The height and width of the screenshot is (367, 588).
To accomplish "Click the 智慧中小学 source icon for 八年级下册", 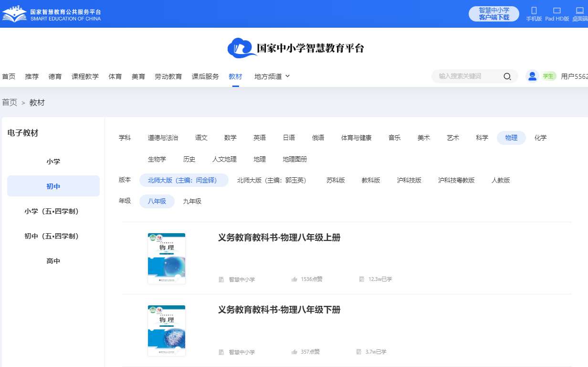I will (x=221, y=352).
